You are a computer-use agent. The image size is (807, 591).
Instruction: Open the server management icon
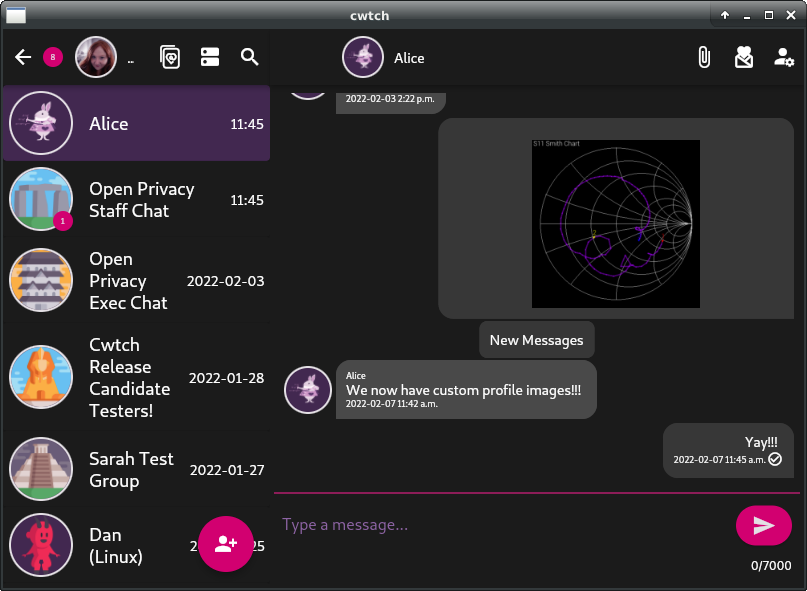point(210,57)
